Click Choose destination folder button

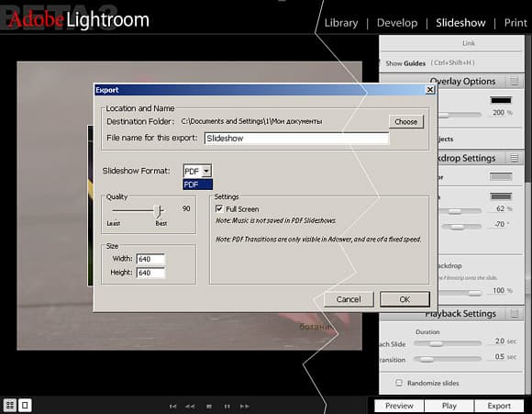coord(406,121)
